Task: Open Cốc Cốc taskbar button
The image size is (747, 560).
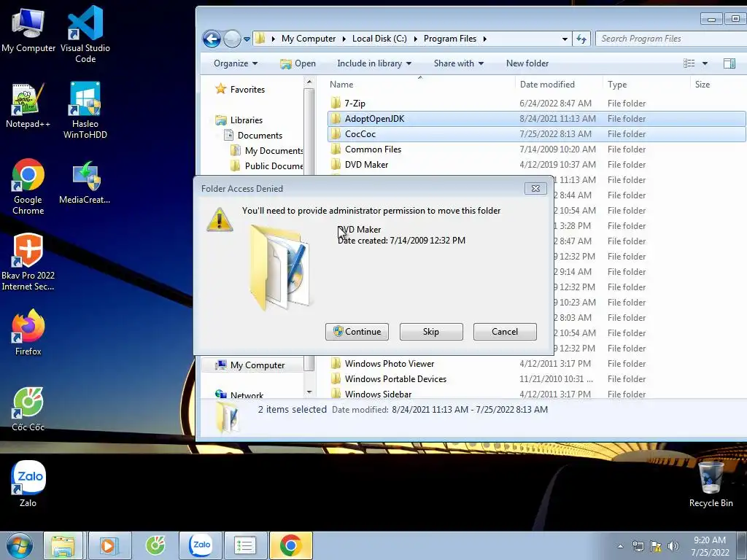Action: pos(155,545)
